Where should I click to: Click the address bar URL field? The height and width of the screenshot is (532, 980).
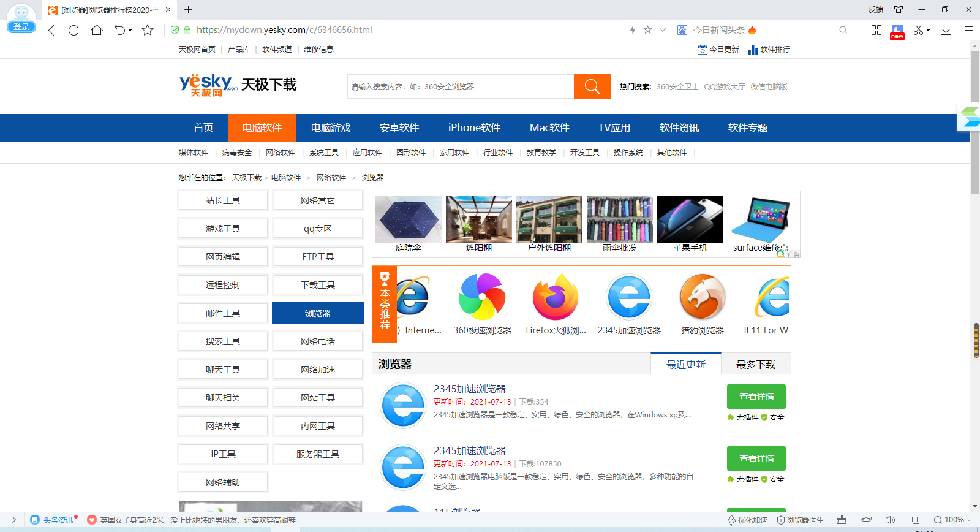(284, 30)
